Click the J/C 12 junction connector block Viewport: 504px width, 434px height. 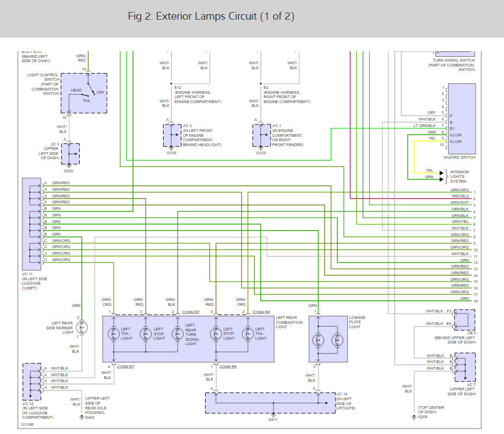pos(32,382)
